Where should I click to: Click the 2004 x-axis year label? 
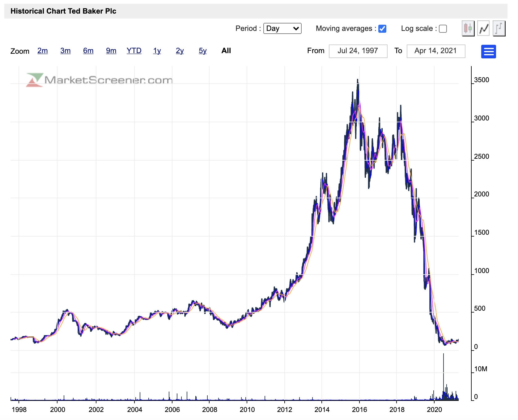coord(135,410)
